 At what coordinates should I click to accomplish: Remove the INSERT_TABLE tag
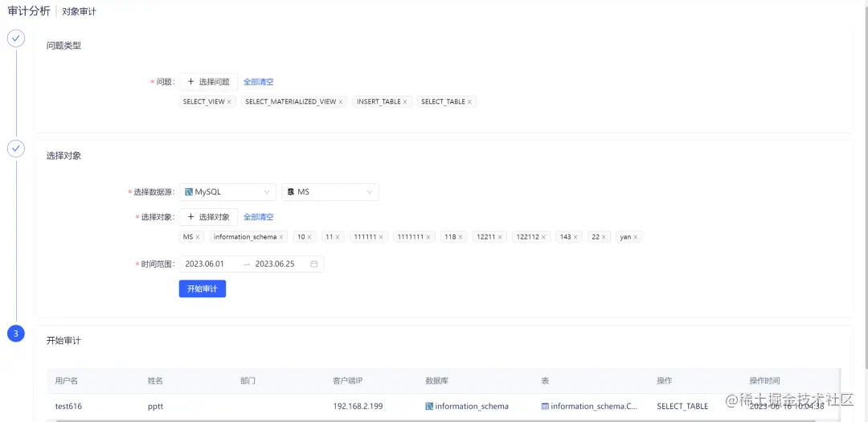pos(405,102)
